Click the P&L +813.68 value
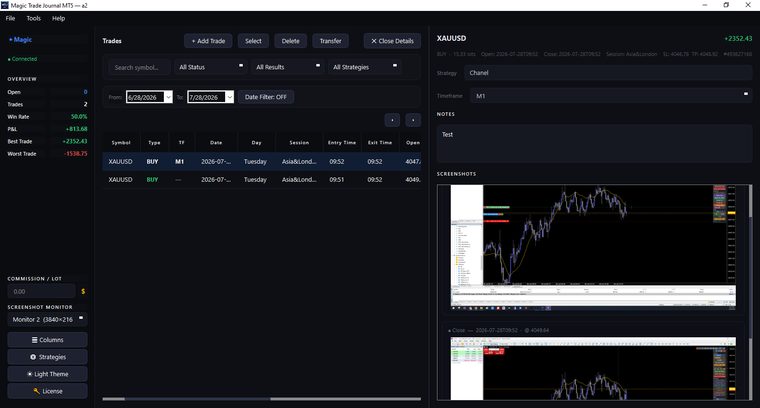Image resolution: width=760 pixels, height=408 pixels. pos(77,129)
